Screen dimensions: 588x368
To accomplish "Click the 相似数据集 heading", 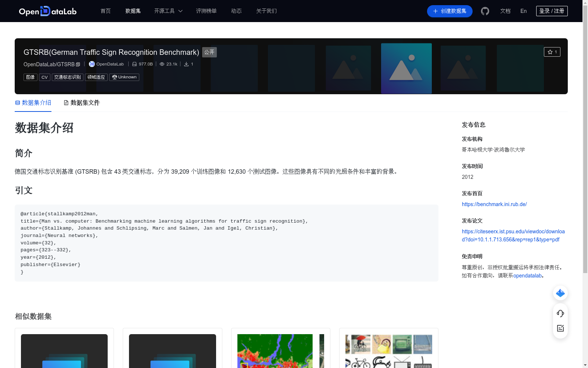I will [x=33, y=316].
